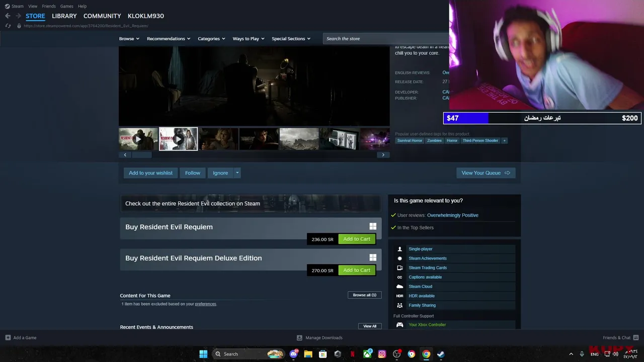Select the first video trailer thumbnail
This screenshot has height=362, width=644.
coord(138,139)
